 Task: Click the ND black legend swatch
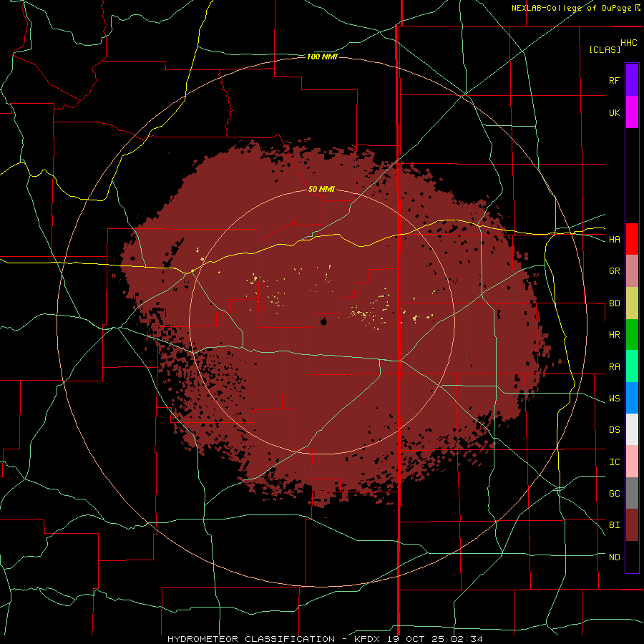[632, 557]
